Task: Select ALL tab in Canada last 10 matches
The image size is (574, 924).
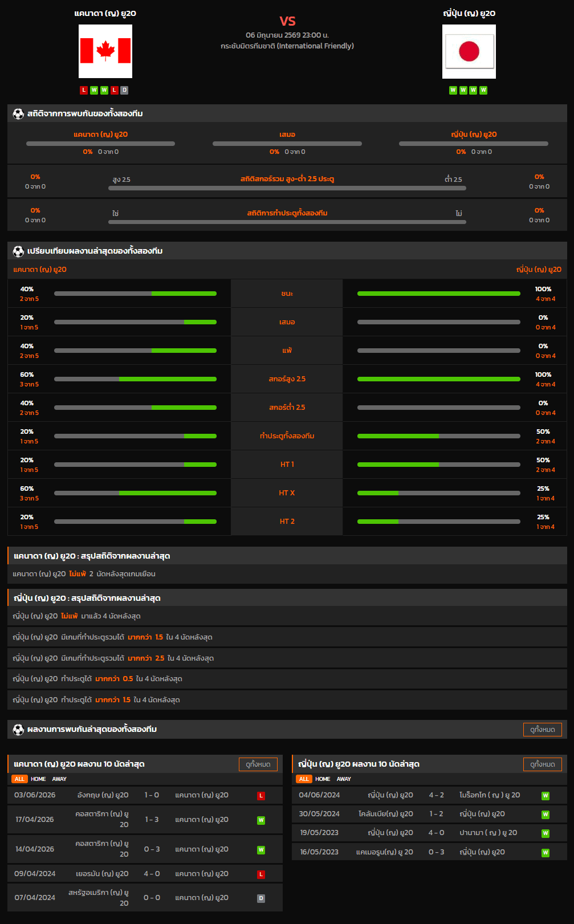Action: (x=19, y=779)
